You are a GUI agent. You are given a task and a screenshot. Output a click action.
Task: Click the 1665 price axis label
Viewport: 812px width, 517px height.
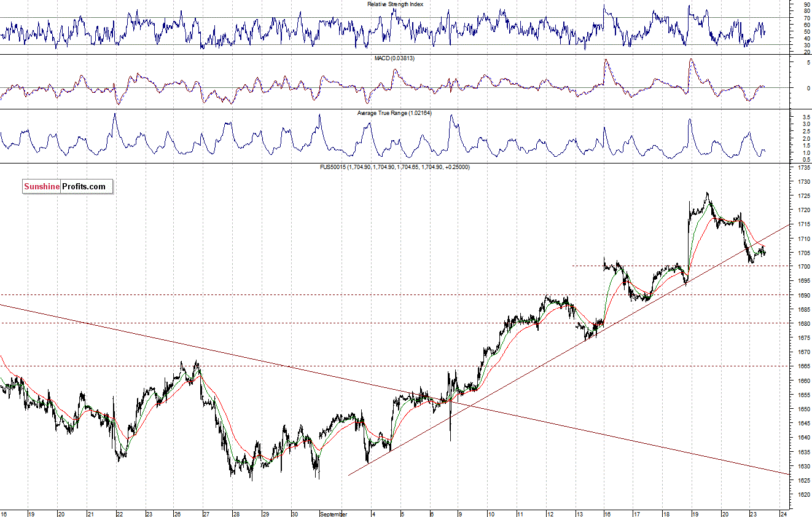click(803, 366)
